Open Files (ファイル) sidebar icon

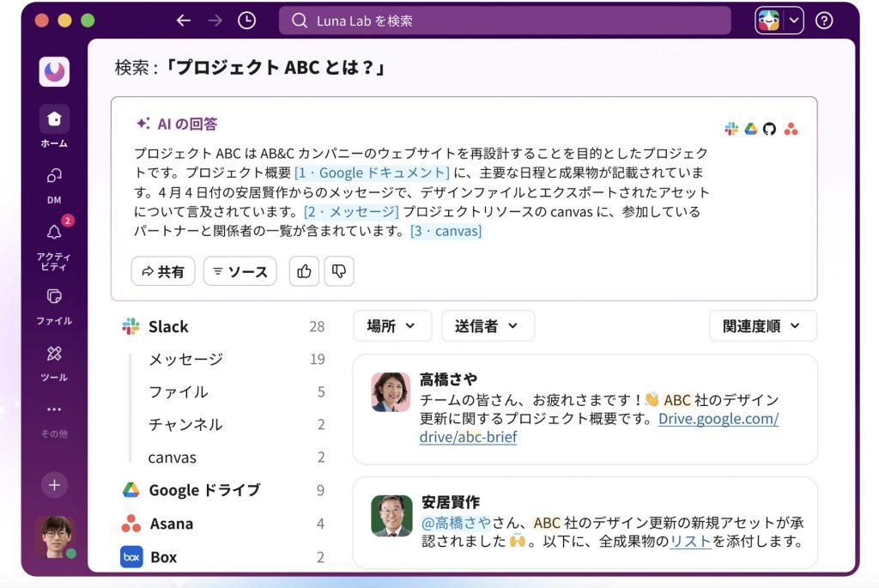point(54,297)
